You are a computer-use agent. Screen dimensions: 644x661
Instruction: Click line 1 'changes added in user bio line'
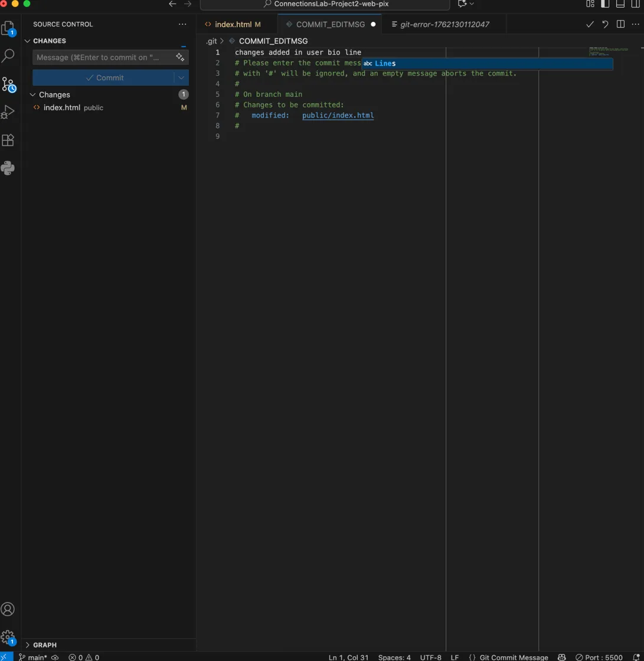pyautogui.click(x=298, y=53)
